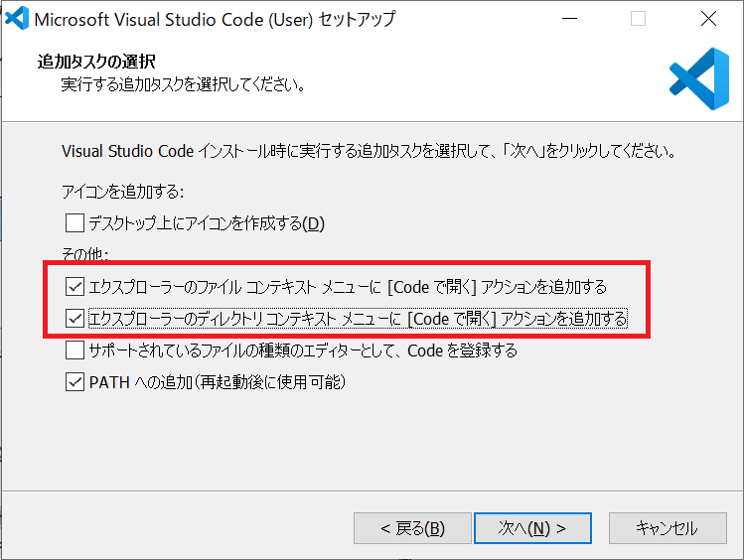Image resolution: width=744 pixels, height=560 pixels.
Task: Click the '実行する追加タスクを選択してください。' subtitle
Action: (183, 84)
